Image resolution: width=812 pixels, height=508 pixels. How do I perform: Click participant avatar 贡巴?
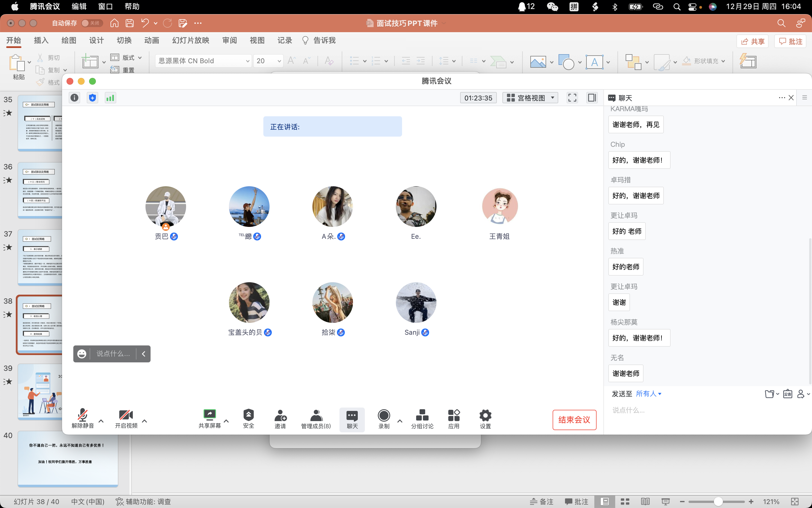click(x=166, y=206)
